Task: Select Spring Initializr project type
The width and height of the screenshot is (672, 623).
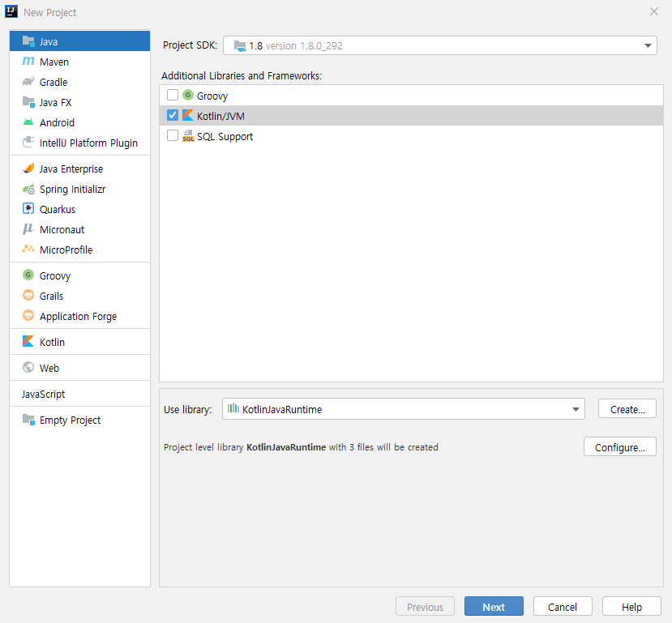Action: pos(79,190)
